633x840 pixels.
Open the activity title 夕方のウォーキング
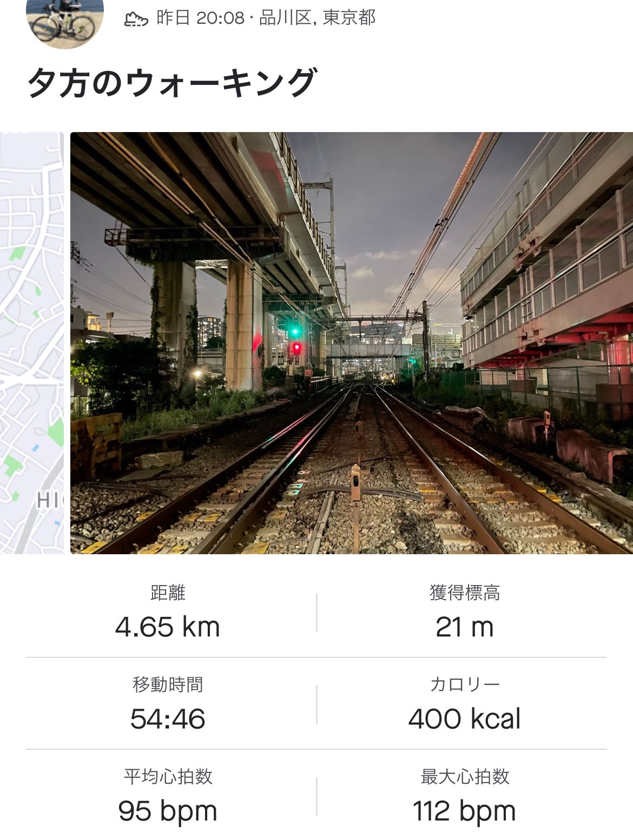pos(171,83)
